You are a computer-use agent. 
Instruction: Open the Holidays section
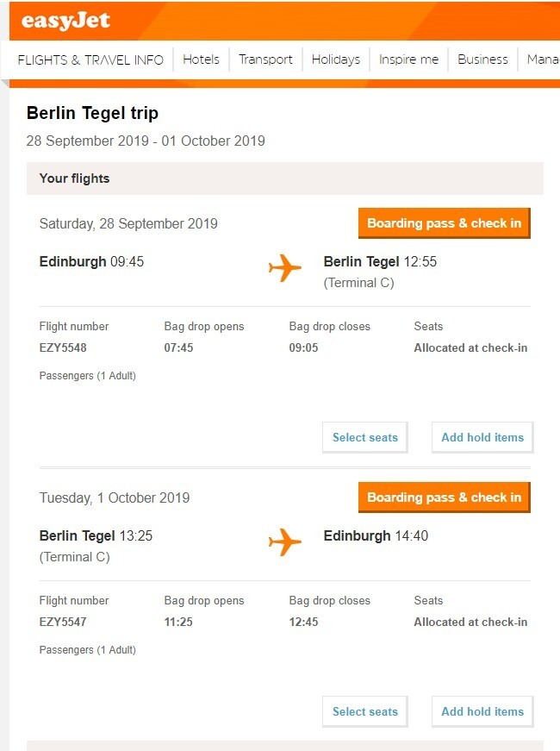tap(335, 59)
